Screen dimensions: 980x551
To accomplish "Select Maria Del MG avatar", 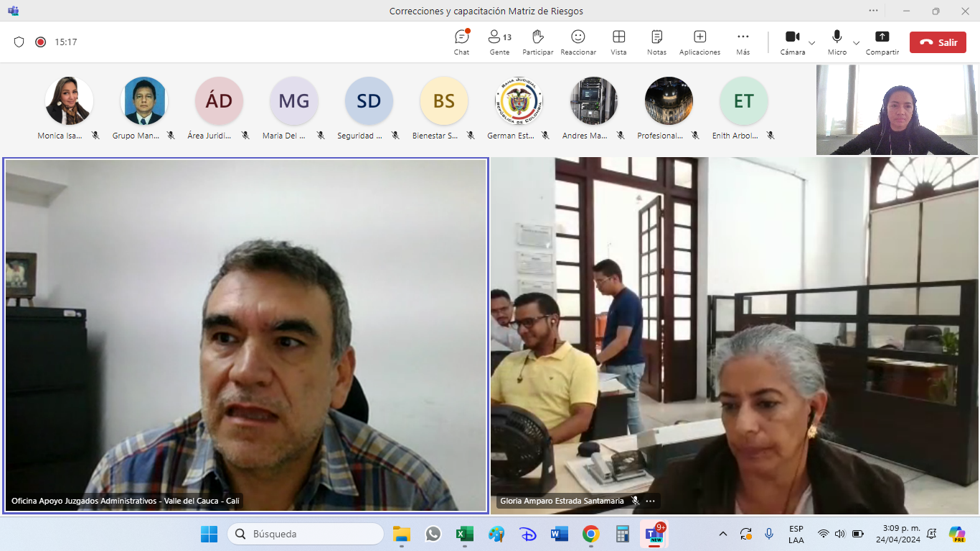I will click(294, 101).
